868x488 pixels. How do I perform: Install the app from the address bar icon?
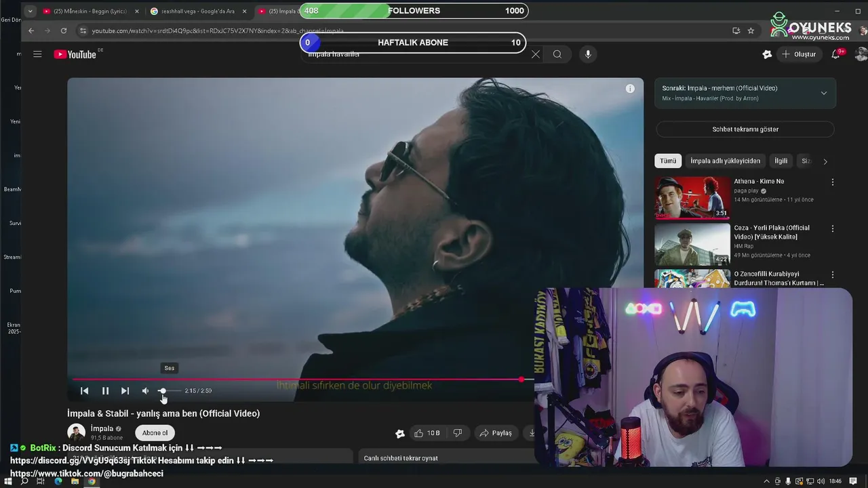pyautogui.click(x=736, y=30)
